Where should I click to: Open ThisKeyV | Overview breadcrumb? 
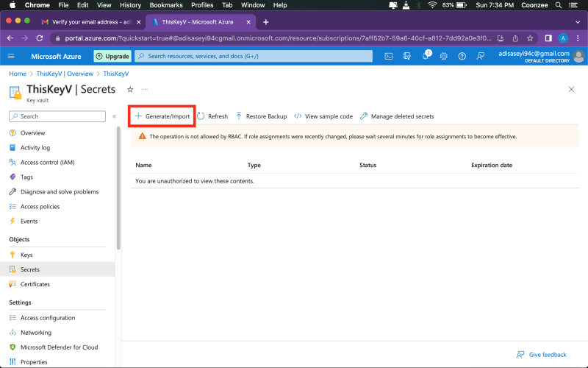(65, 74)
